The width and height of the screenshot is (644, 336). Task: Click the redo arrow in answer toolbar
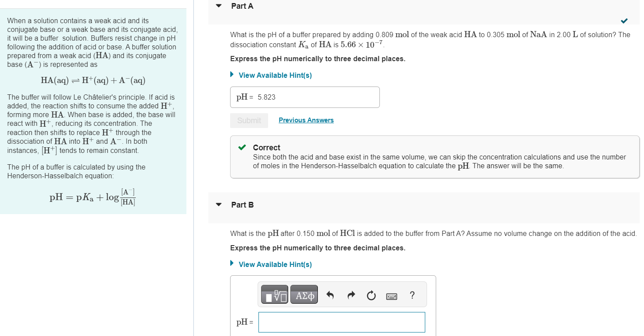pos(351,296)
